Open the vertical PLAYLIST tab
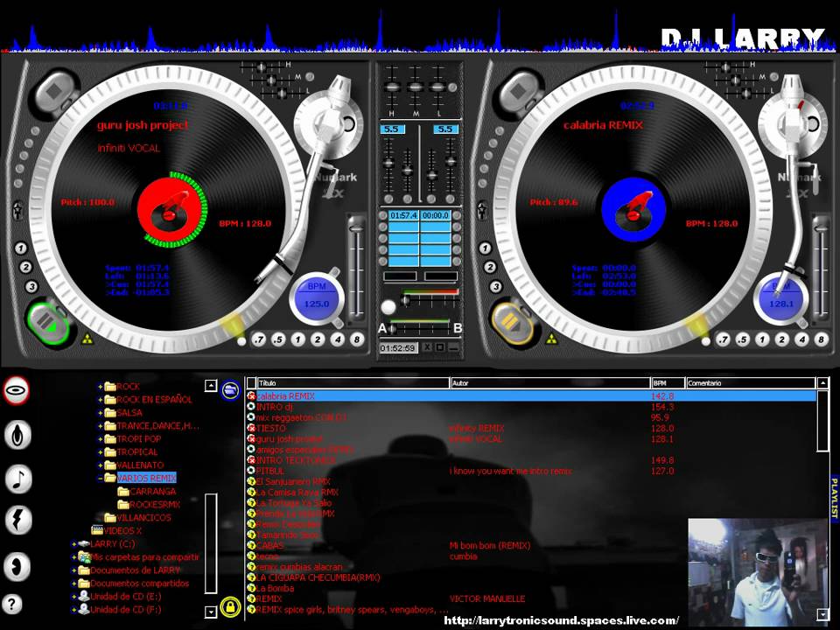This screenshot has width=840, height=630. tap(834, 498)
